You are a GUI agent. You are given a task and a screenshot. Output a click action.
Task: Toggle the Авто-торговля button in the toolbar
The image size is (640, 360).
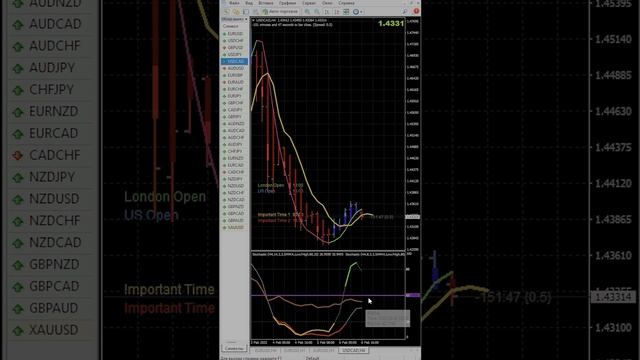(x=280, y=12)
